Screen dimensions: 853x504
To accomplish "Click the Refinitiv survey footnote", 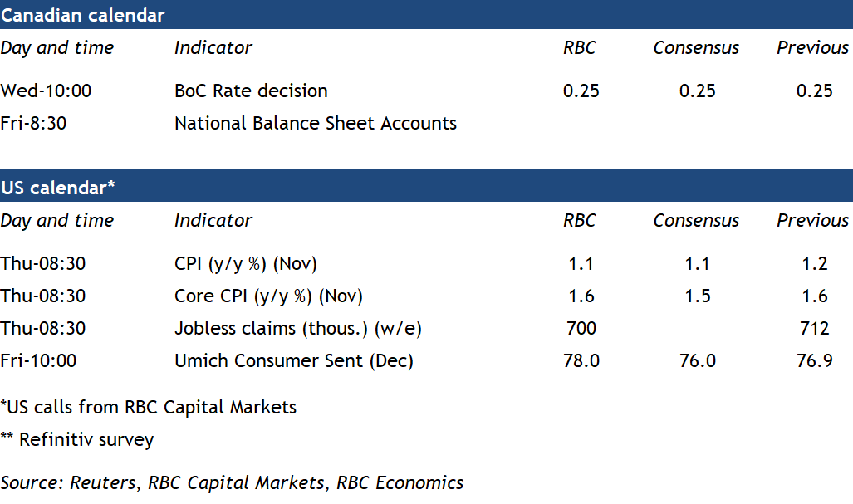I will [77, 440].
